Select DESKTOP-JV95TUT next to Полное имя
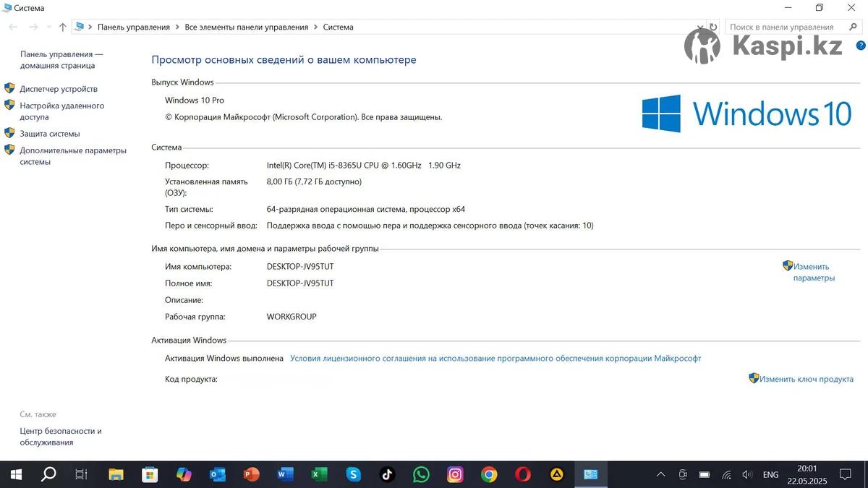868x488 pixels. click(300, 283)
